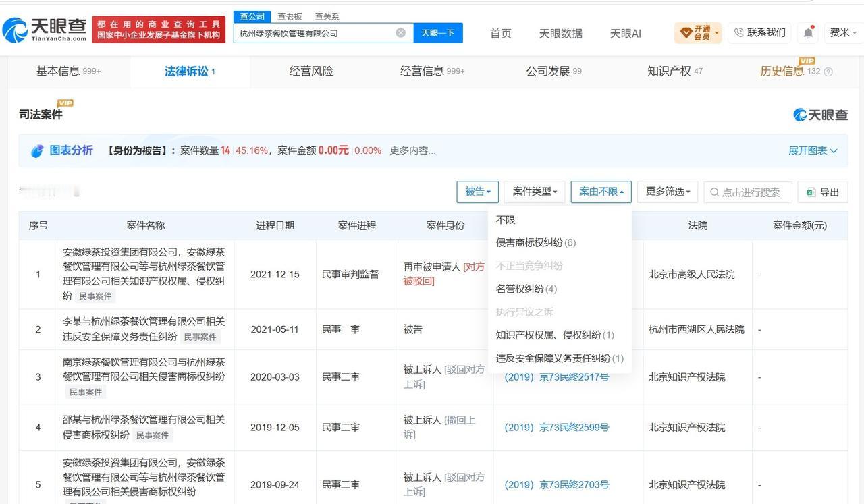Click the 天眼一下 search button
864x504 pixels.
pos(438,32)
